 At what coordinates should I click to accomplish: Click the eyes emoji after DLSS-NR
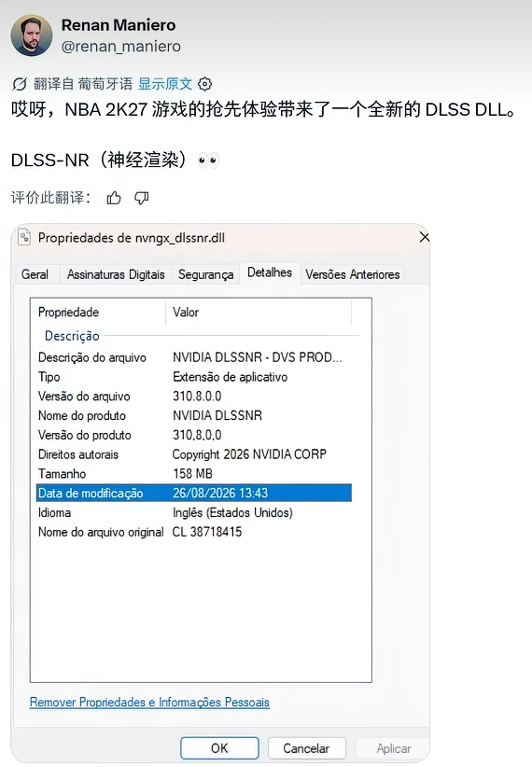tap(208, 160)
